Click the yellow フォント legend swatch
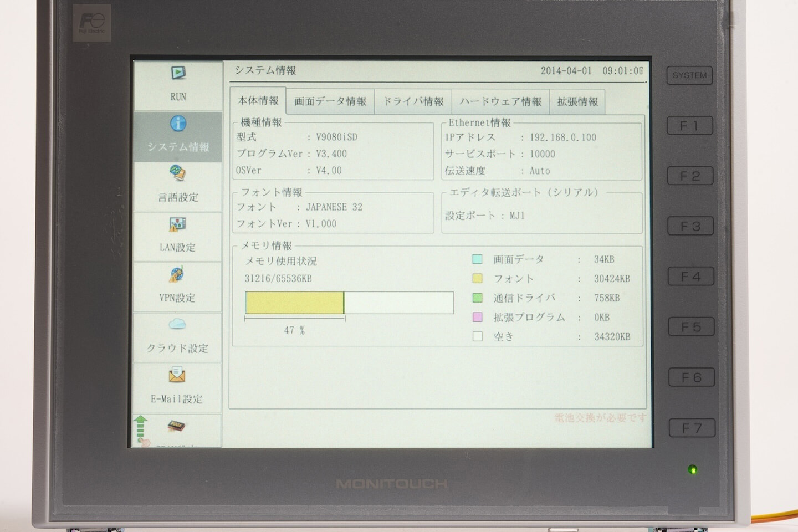The width and height of the screenshot is (798, 532). tap(477, 279)
